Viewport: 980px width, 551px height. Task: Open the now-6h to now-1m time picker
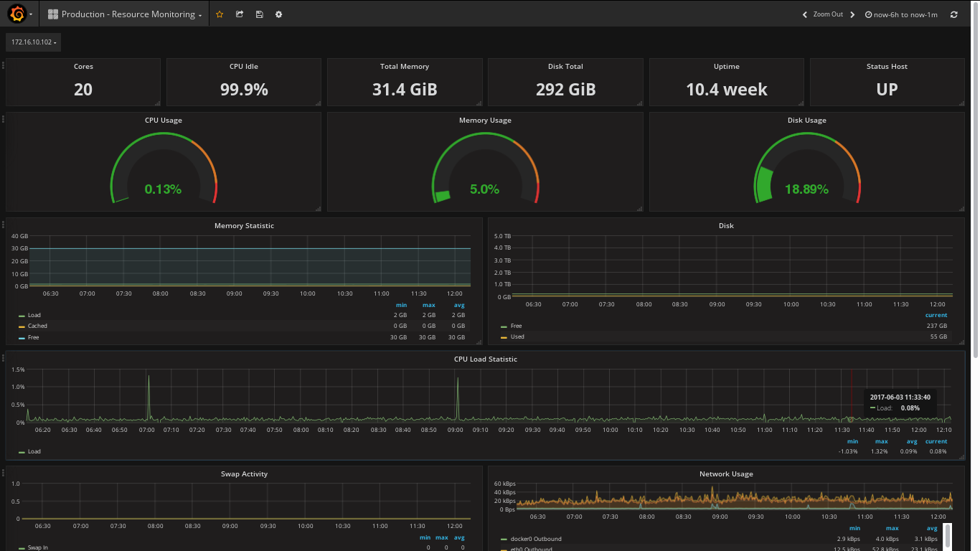(x=901, y=14)
